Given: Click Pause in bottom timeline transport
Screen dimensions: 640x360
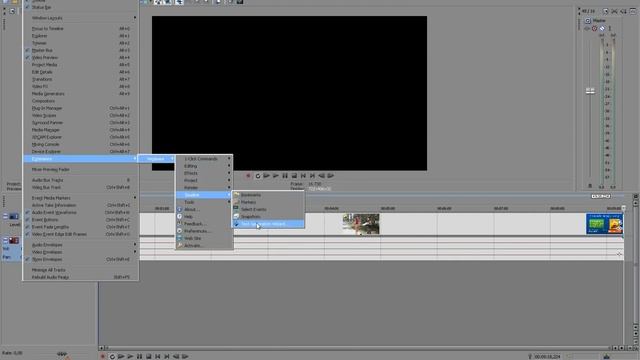Looking at the screenshot, I should [140, 356].
